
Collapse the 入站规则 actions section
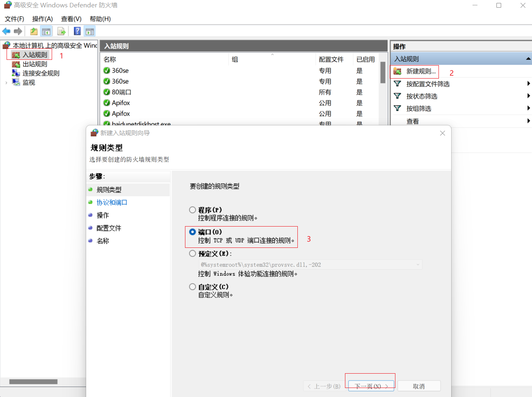528,59
